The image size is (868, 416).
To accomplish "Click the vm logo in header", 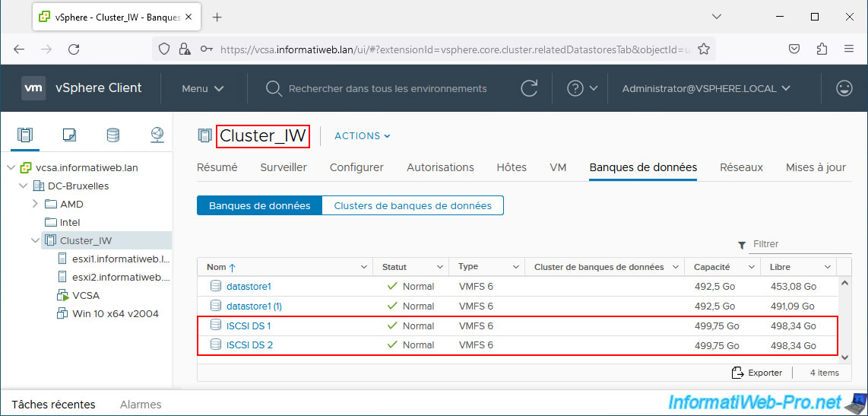I will (33, 88).
